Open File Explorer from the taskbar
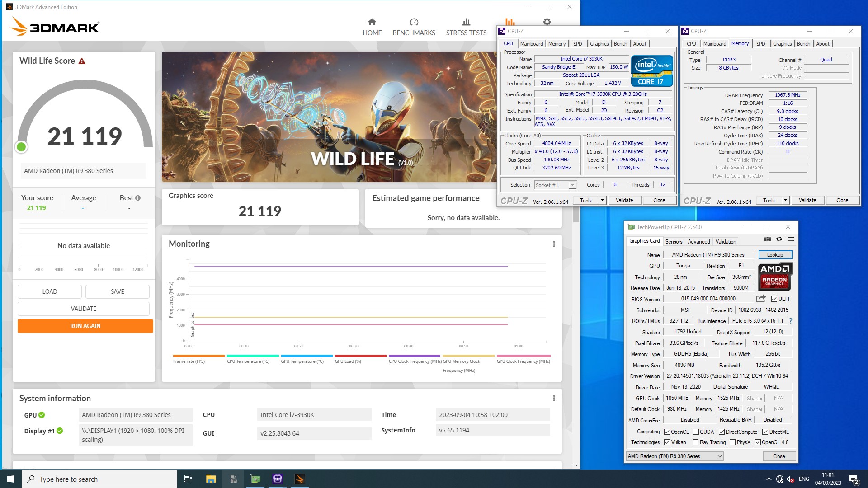This screenshot has width=868, height=488. pos(211,479)
